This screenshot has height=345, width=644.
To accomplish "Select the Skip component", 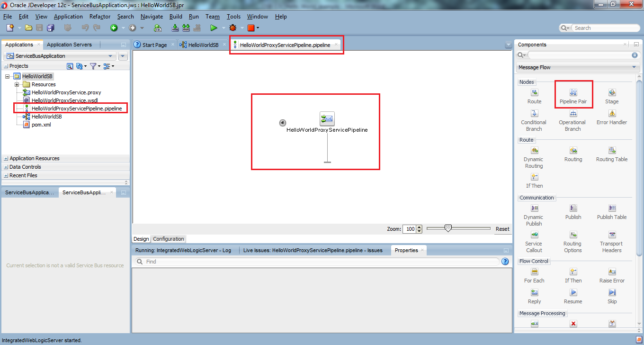I will click(612, 297).
